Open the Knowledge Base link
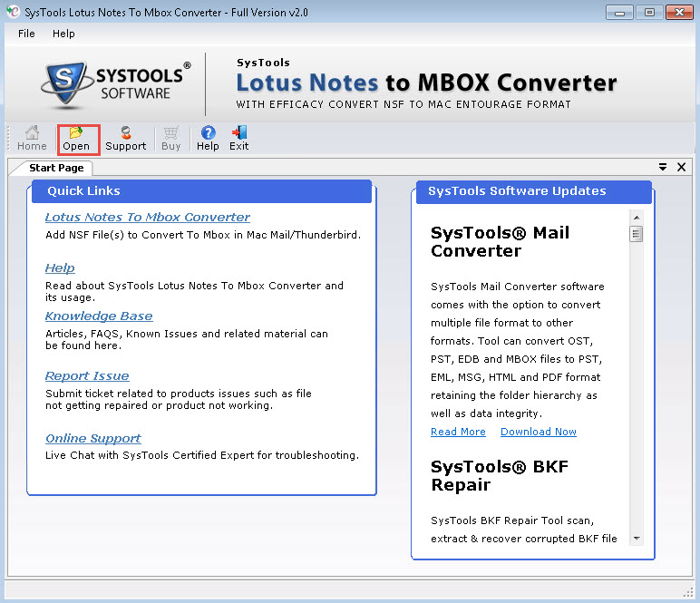This screenshot has width=700, height=603. pos(99,316)
